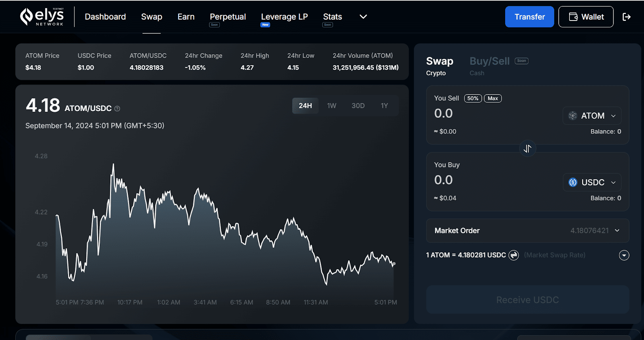Click Balance: 0 under ATOM selector
Screen dimensions: 644x340
point(605,132)
